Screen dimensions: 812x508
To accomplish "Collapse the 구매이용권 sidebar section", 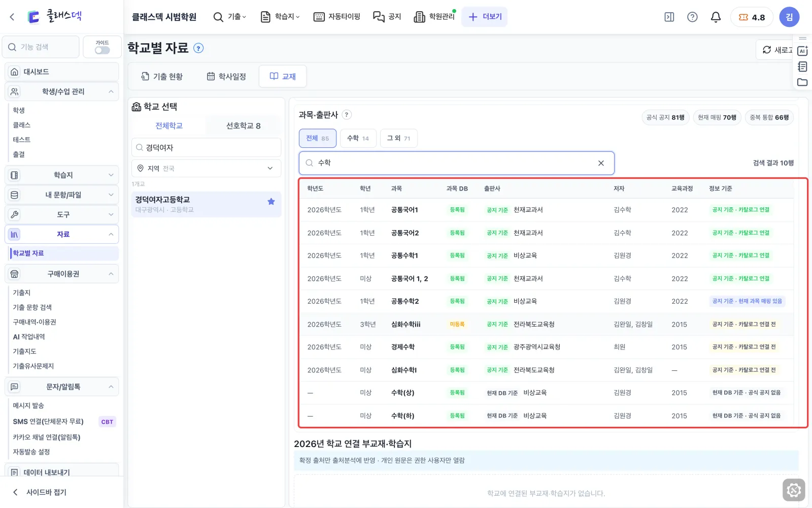I will (62, 274).
